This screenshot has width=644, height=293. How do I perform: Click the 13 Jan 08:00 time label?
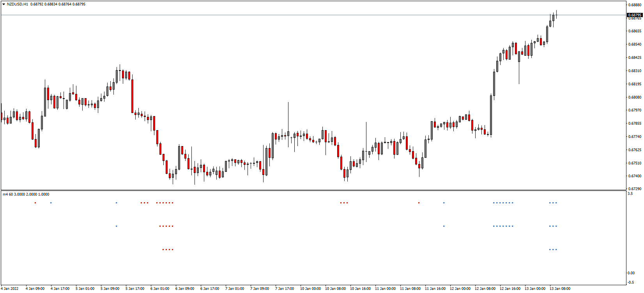(x=560, y=289)
